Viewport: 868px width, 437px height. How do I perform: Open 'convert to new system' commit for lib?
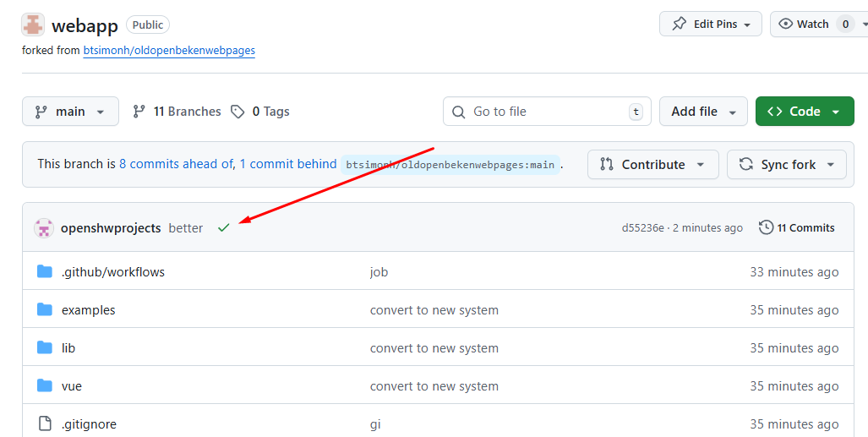coord(434,348)
